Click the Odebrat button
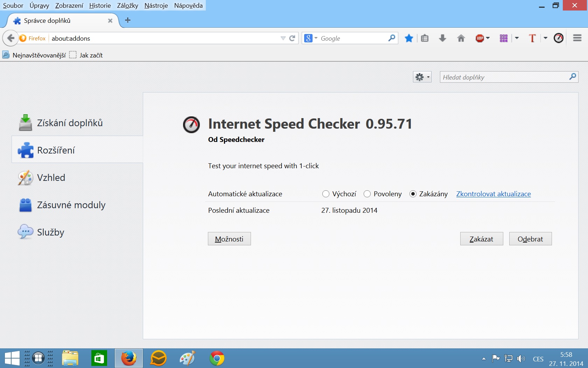The image size is (588, 368). (x=530, y=239)
